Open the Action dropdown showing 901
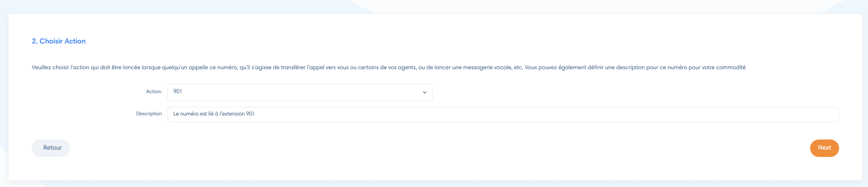868x187 pixels. tap(300, 92)
